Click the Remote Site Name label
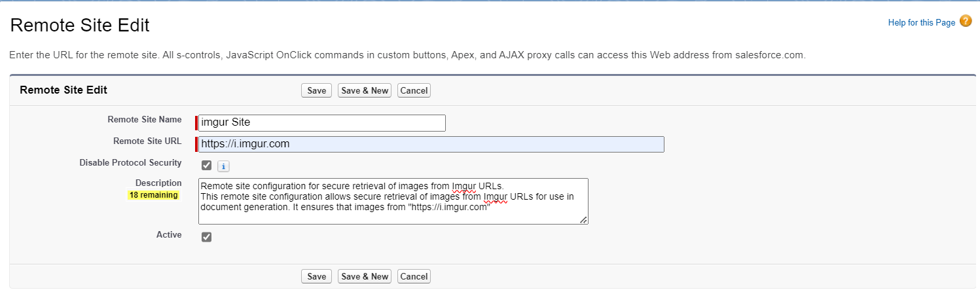The width and height of the screenshot is (980, 290). pos(145,120)
